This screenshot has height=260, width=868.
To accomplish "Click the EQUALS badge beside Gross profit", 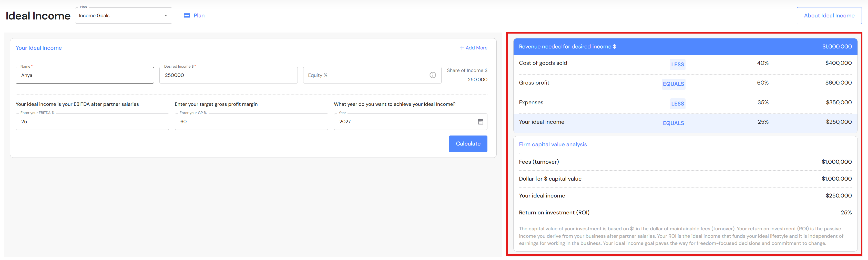I will (x=673, y=84).
